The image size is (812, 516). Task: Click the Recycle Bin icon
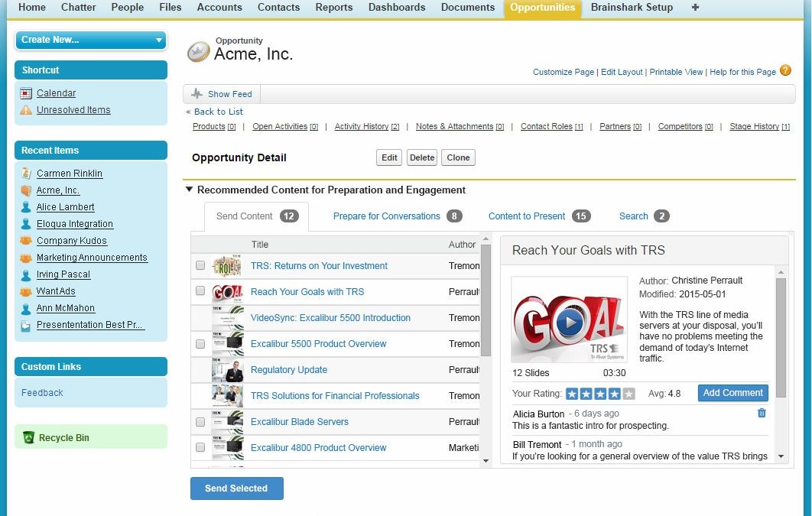(28, 438)
